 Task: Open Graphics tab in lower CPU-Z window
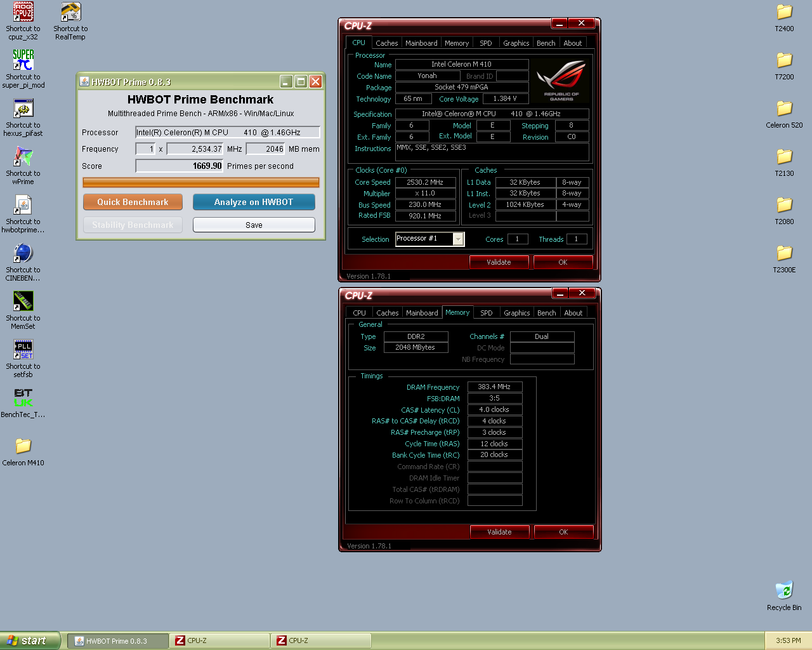click(x=517, y=313)
